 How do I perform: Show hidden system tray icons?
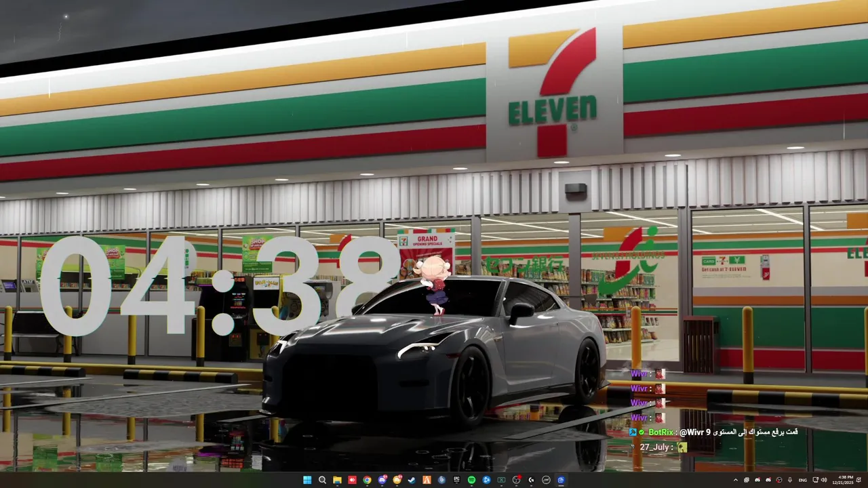pyautogui.click(x=736, y=480)
